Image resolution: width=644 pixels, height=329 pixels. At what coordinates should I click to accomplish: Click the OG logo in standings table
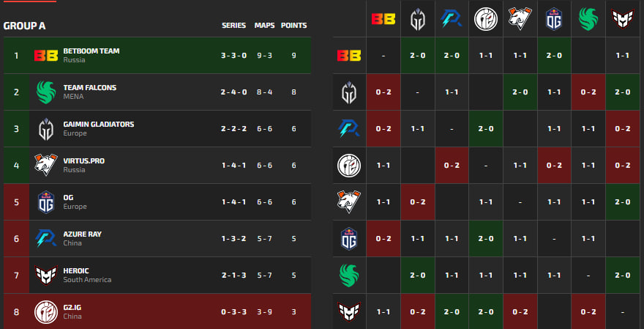(46, 202)
